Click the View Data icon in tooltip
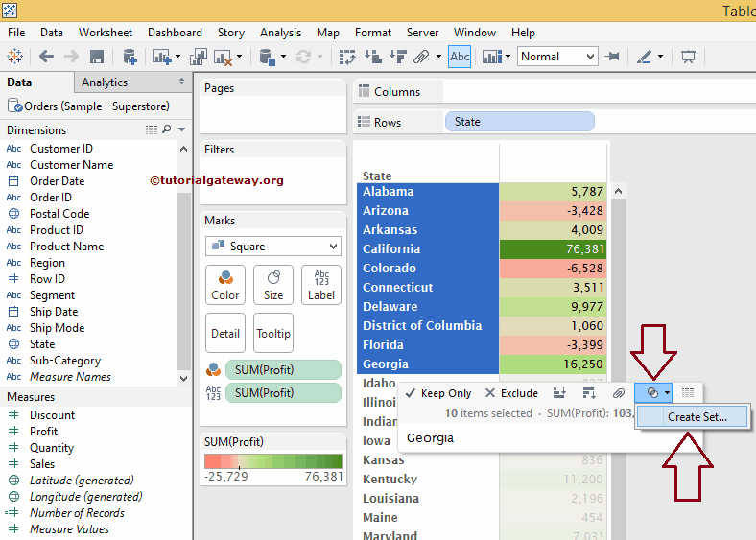Screen dimensions: 756x540 688,393
